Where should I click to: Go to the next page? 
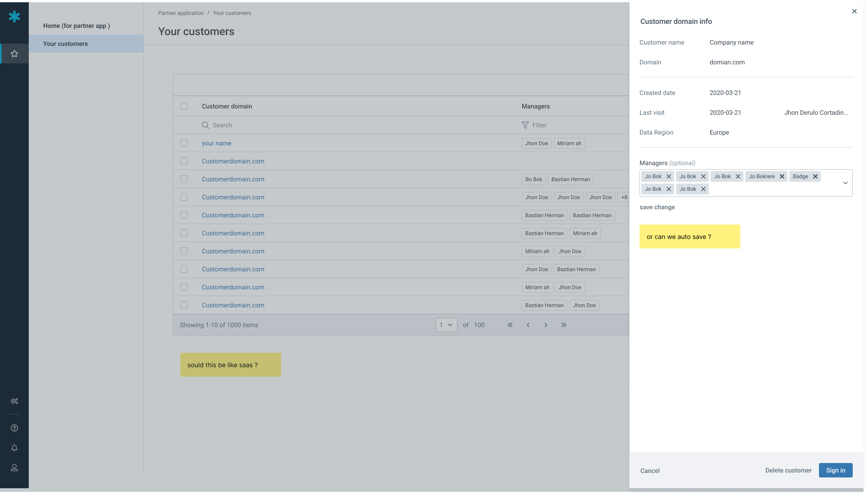(x=546, y=325)
